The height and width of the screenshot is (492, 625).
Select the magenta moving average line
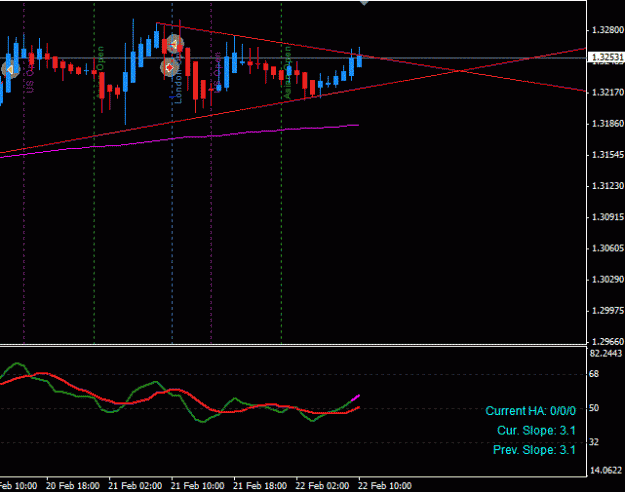179,138
